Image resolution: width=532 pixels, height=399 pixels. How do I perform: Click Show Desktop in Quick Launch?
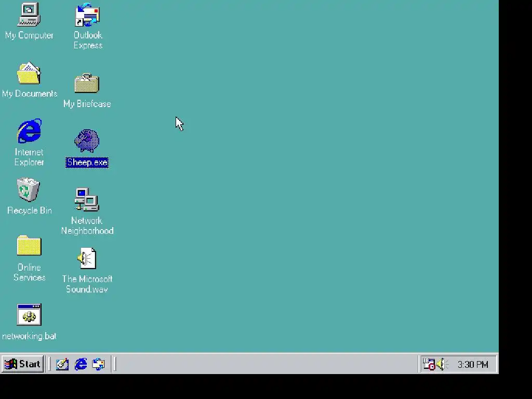click(62, 364)
